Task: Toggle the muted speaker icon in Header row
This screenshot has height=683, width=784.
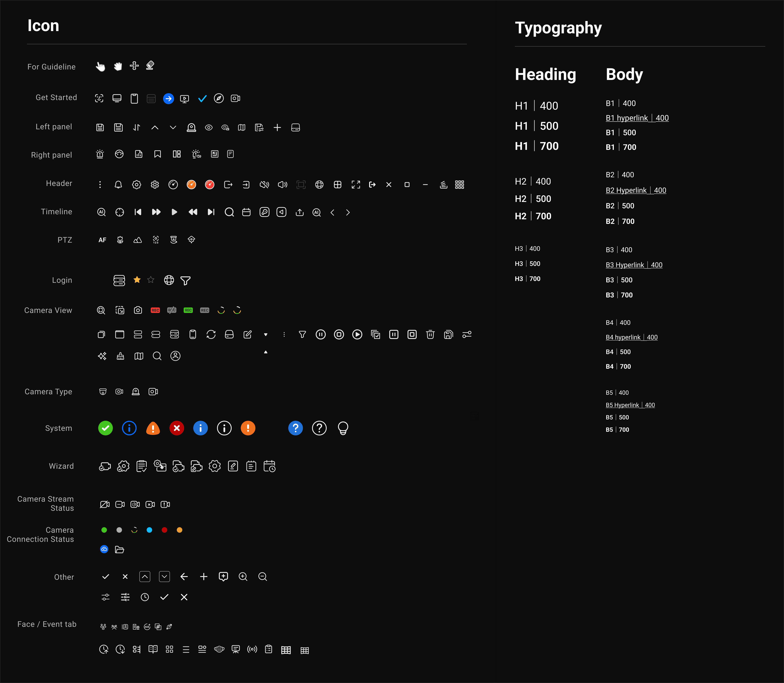Action: point(264,185)
